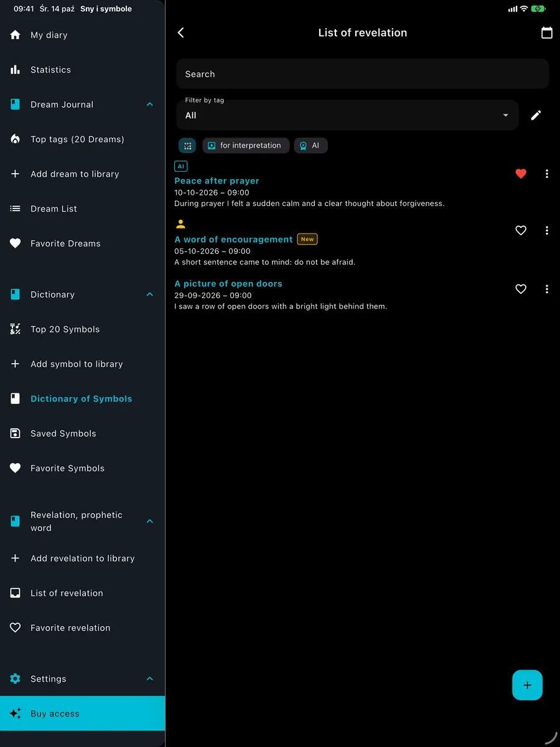
Task: Click the inbox icon beside List of revelation
Action: pos(16,593)
